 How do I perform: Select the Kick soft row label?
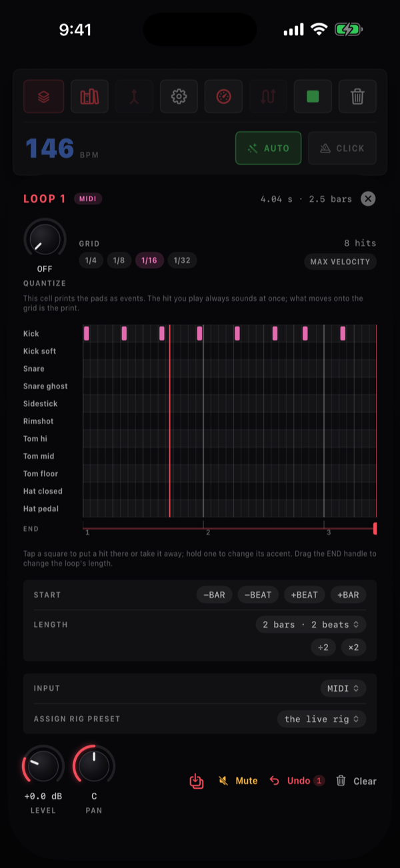[40, 351]
